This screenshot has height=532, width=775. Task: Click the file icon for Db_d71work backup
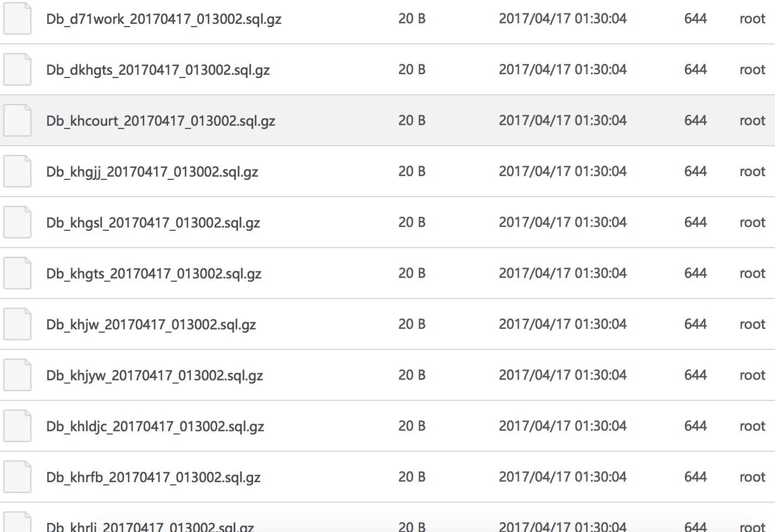(17, 18)
